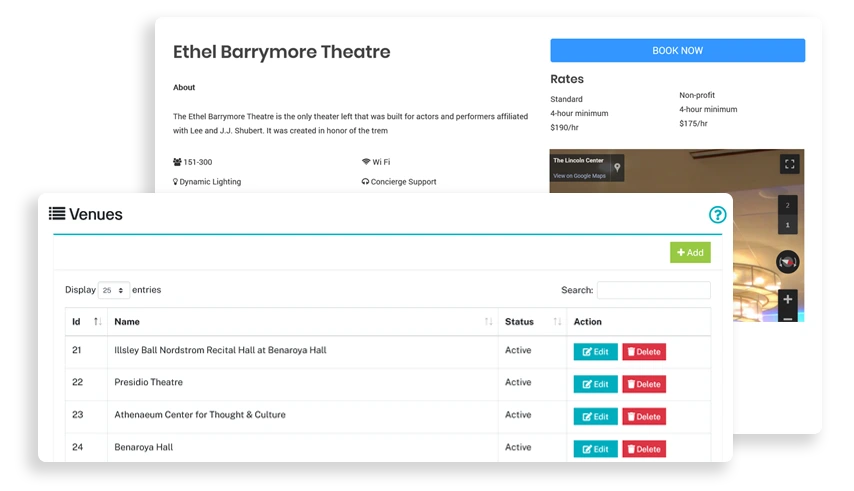
Task: Edit the Presidio Theatre venue
Action: coord(595,384)
